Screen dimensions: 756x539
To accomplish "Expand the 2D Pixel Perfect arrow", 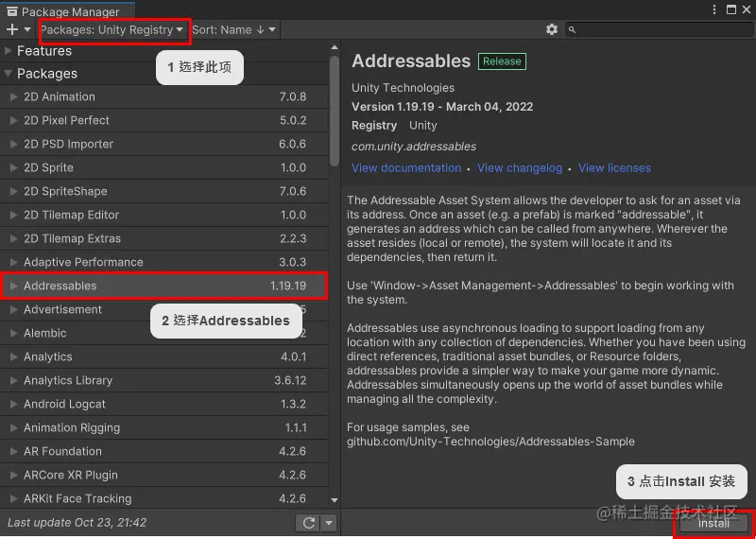I will (14, 121).
